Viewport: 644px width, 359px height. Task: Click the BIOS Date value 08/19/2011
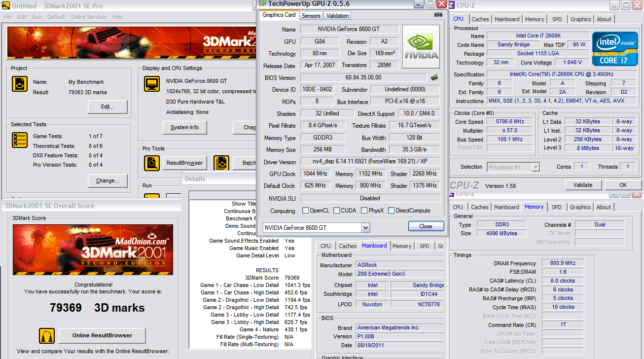[x=399, y=345]
